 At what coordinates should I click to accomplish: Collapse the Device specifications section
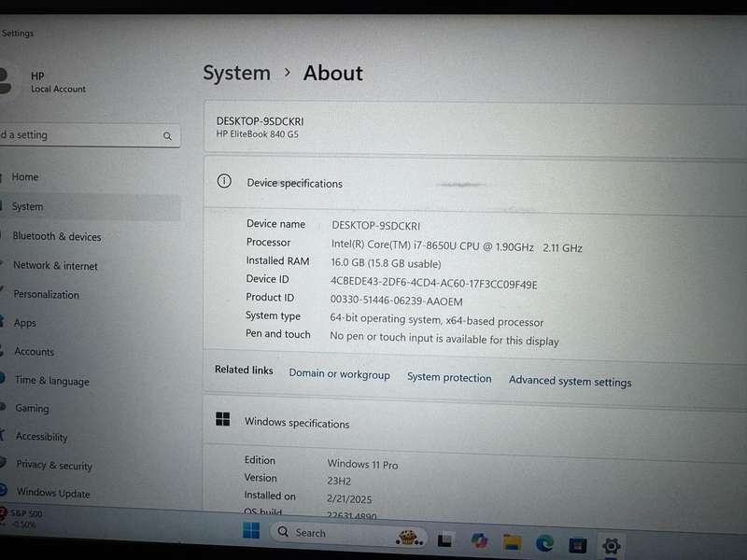click(x=475, y=184)
